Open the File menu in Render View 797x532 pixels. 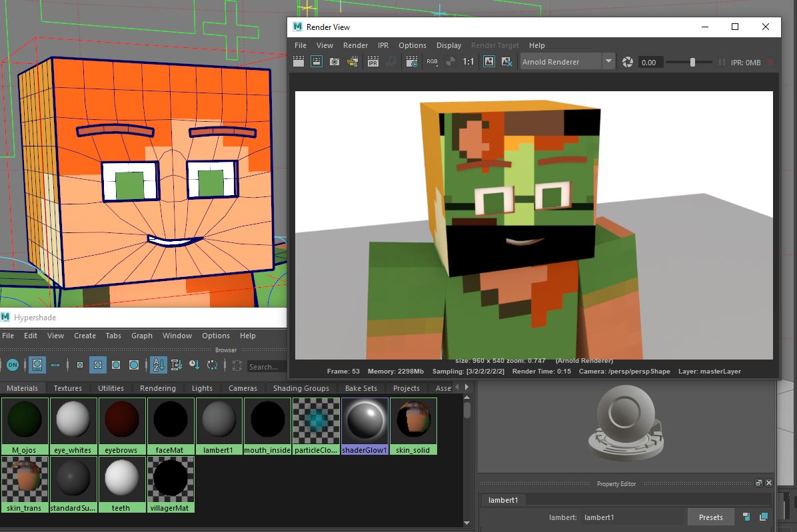(301, 45)
